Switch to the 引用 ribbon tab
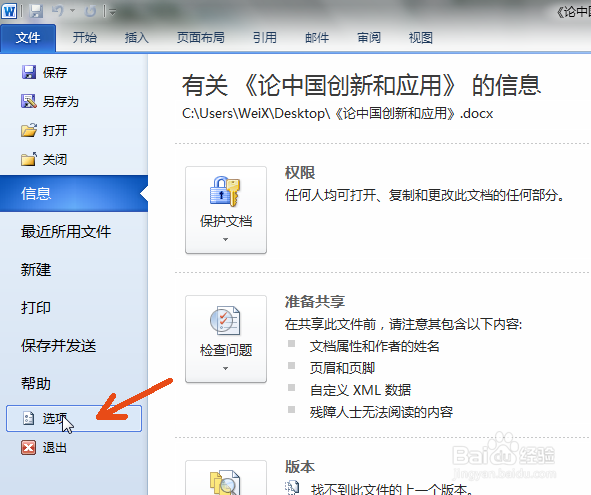 (x=265, y=38)
